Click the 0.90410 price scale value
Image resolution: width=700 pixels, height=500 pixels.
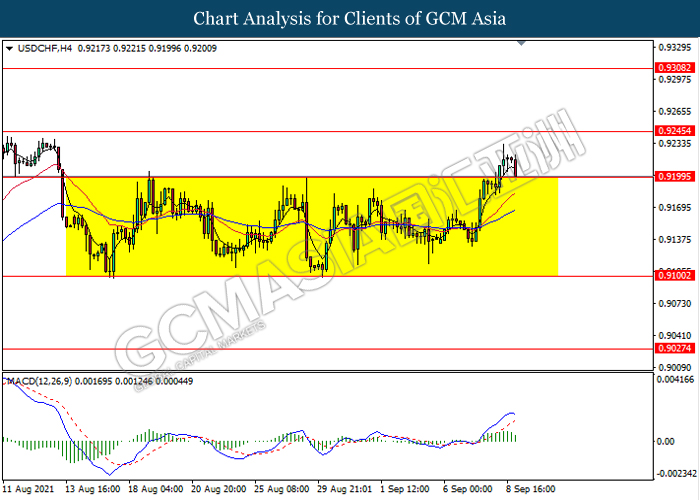click(x=675, y=336)
